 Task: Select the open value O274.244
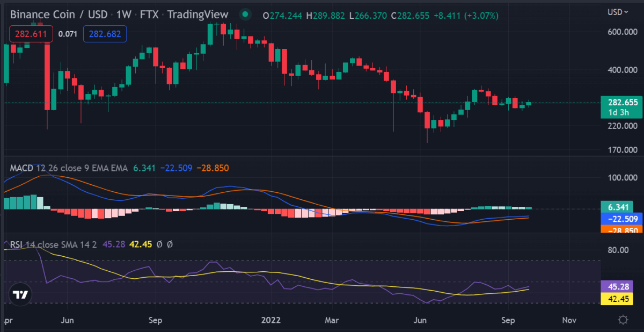[x=282, y=15]
